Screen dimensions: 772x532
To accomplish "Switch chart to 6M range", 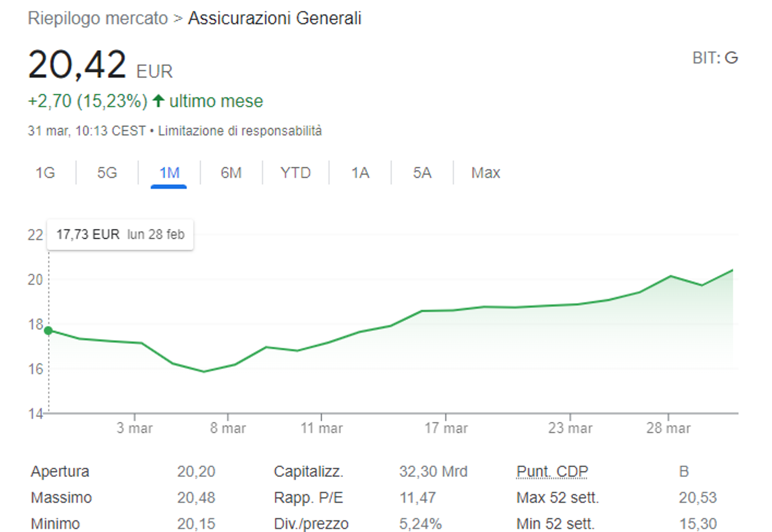I will 231,173.
